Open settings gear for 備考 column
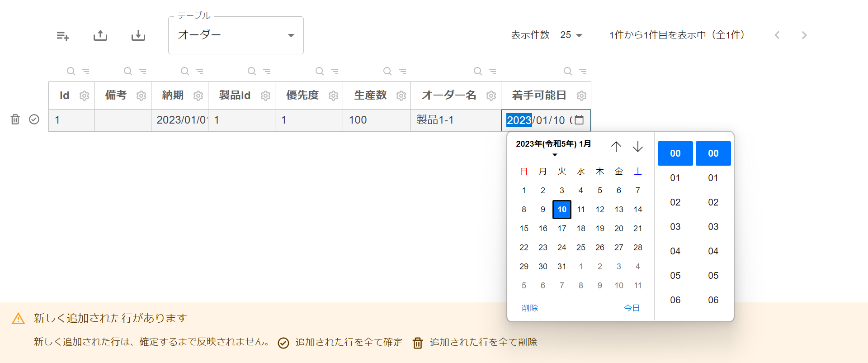 pos(141,96)
